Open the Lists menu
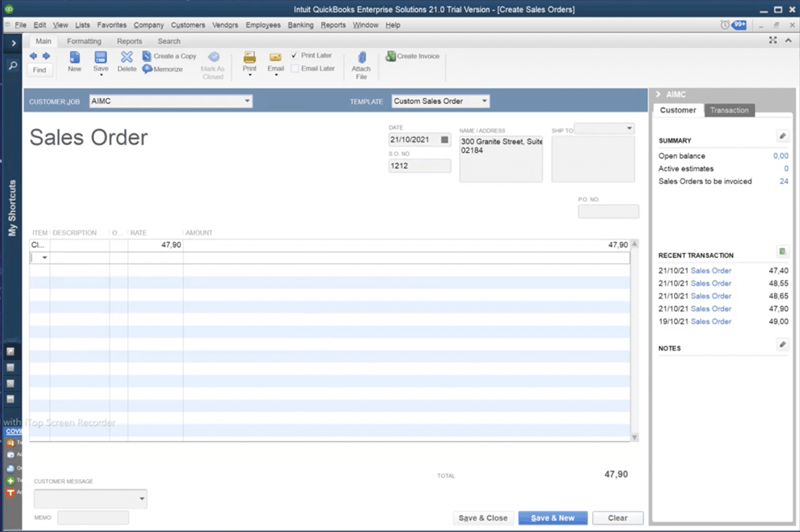This screenshot has height=532, width=800. click(x=83, y=25)
